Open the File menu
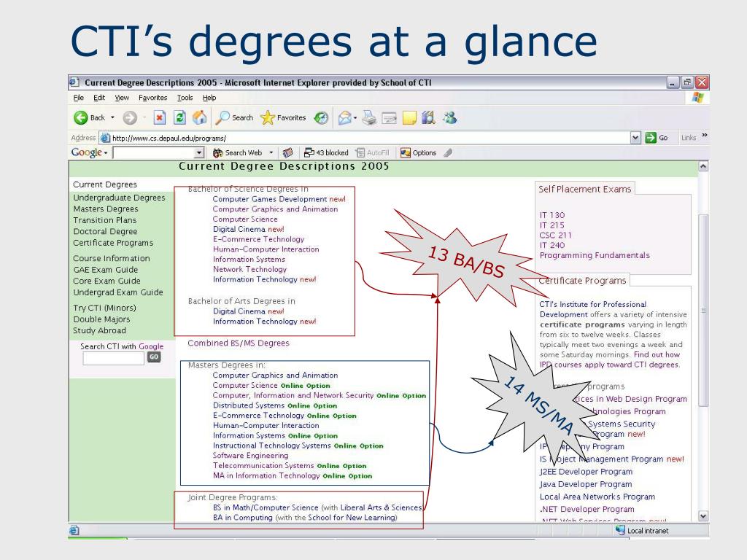Screen dimensions: 747x560 [79, 98]
